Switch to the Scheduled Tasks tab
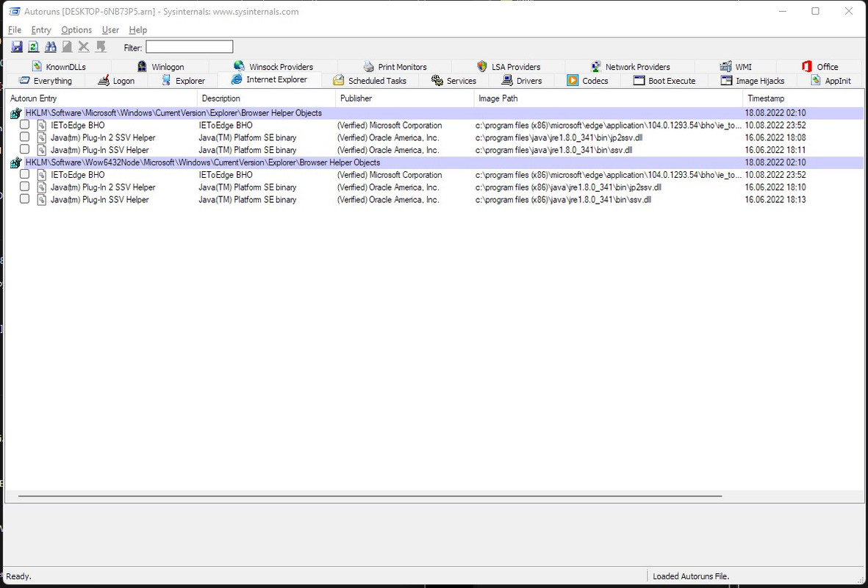The width and height of the screenshot is (868, 588). click(x=370, y=81)
